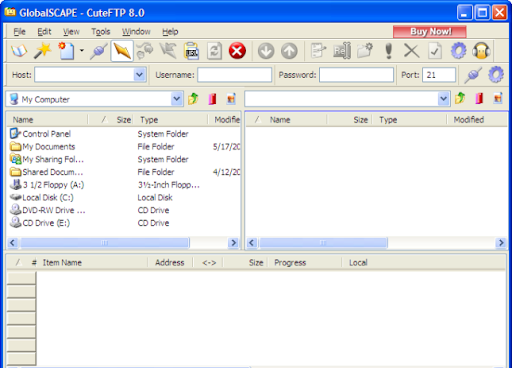Screen dimensions: 512x368
Task: Open the New document dropdown arrow
Action: 82,51
